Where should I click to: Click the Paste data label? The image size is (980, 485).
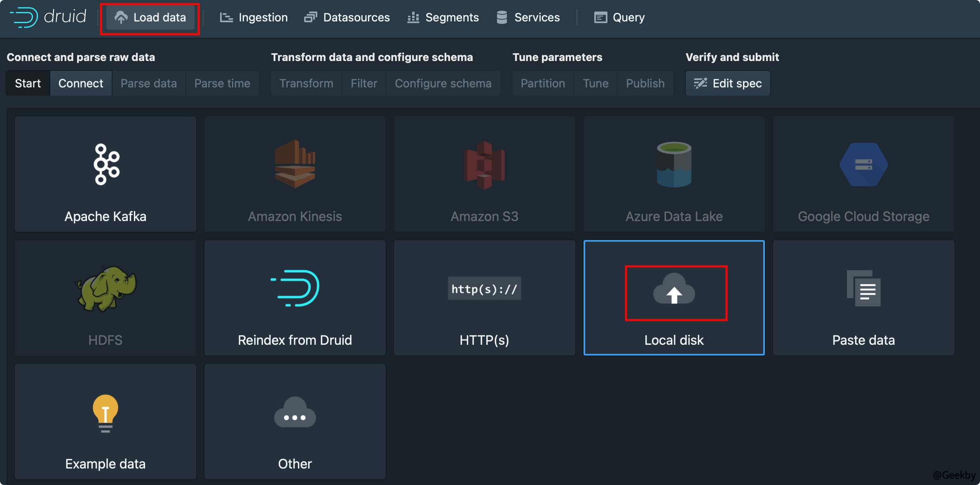click(864, 340)
